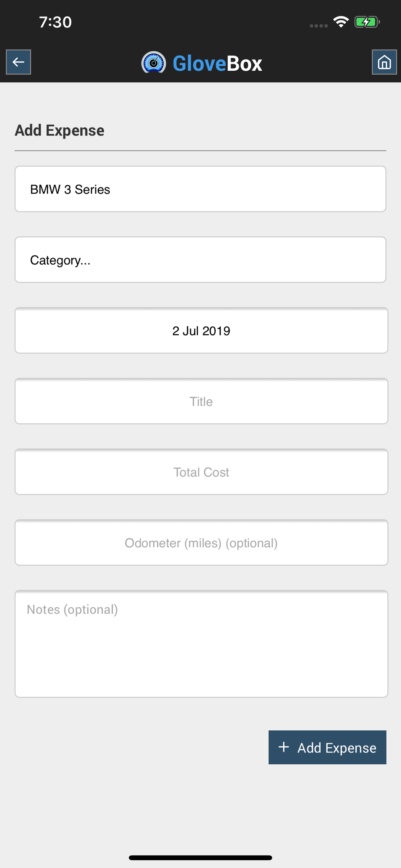Click the GloveBox title text

pos(217,63)
